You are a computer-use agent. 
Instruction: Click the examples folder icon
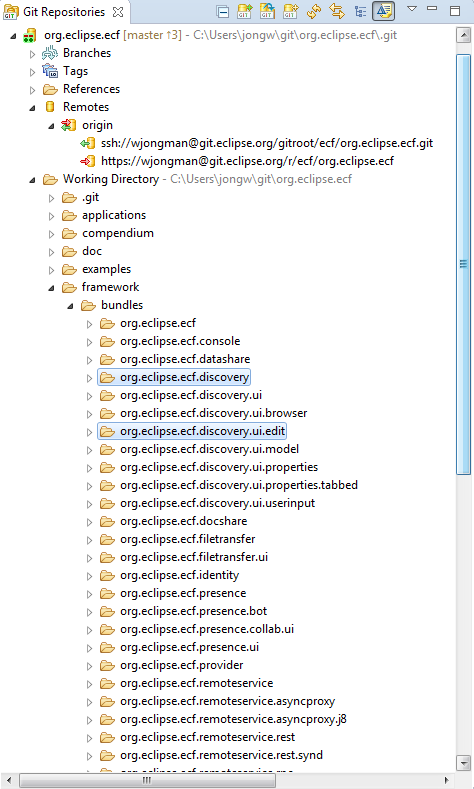coord(69,269)
